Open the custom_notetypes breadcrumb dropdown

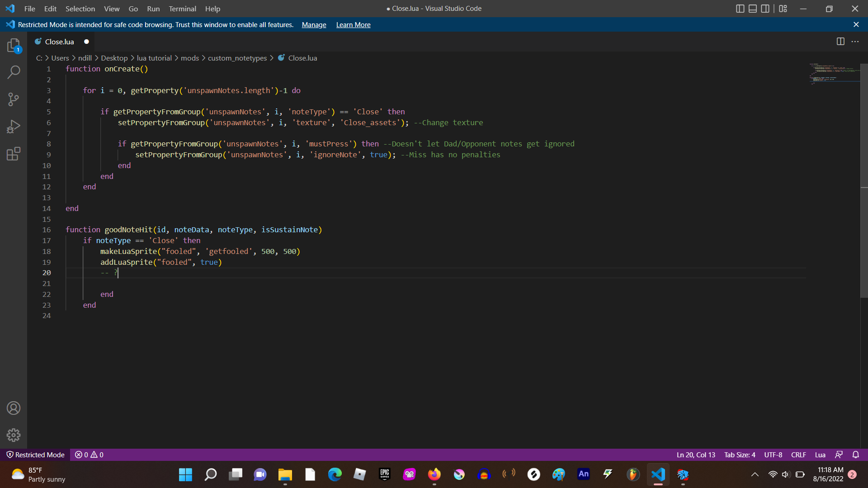click(x=237, y=58)
